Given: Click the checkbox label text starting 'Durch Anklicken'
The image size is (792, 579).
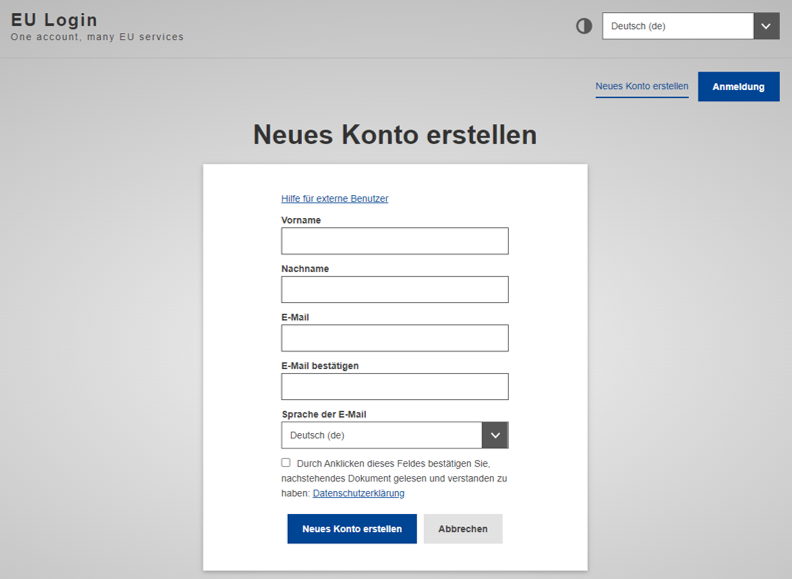Looking at the screenshot, I should pyautogui.click(x=401, y=464).
